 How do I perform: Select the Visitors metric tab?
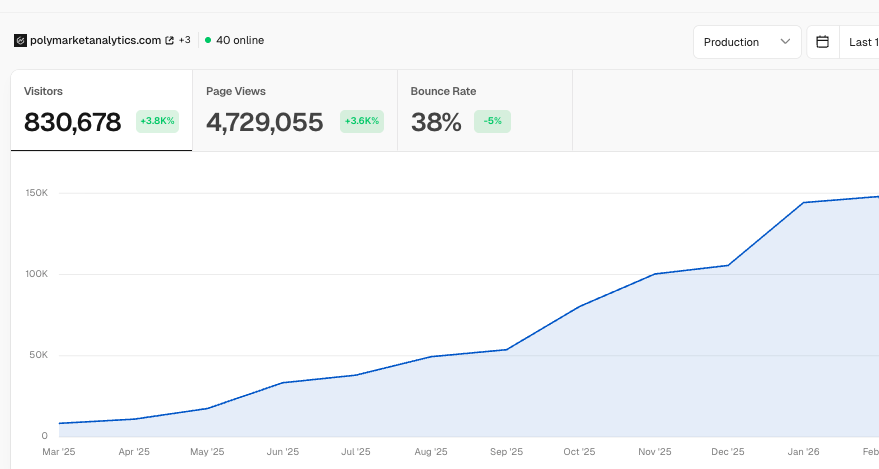point(101,110)
